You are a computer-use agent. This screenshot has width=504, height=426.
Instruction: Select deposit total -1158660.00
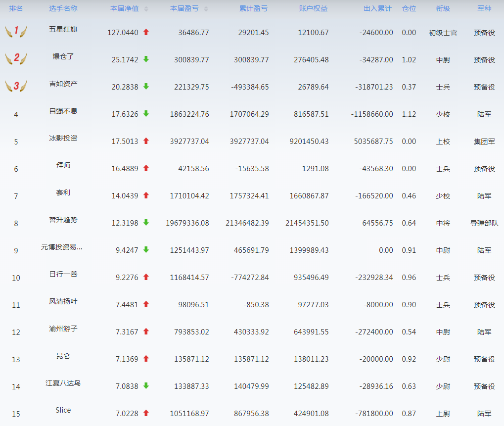[x=372, y=114]
